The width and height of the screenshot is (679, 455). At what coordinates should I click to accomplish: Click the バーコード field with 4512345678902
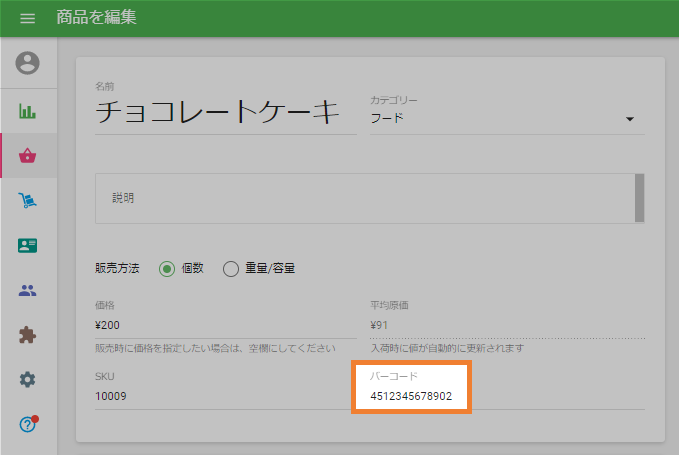411,397
